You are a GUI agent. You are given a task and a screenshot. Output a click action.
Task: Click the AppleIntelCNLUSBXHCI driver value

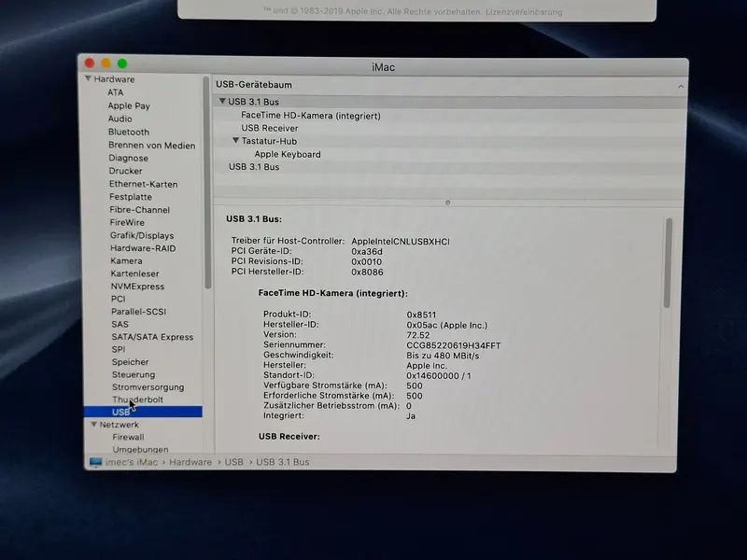(x=401, y=242)
